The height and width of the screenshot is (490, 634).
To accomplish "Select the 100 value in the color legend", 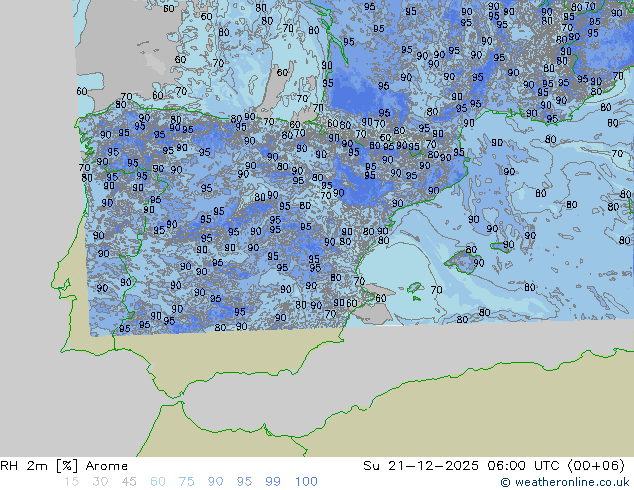I will (x=306, y=482).
